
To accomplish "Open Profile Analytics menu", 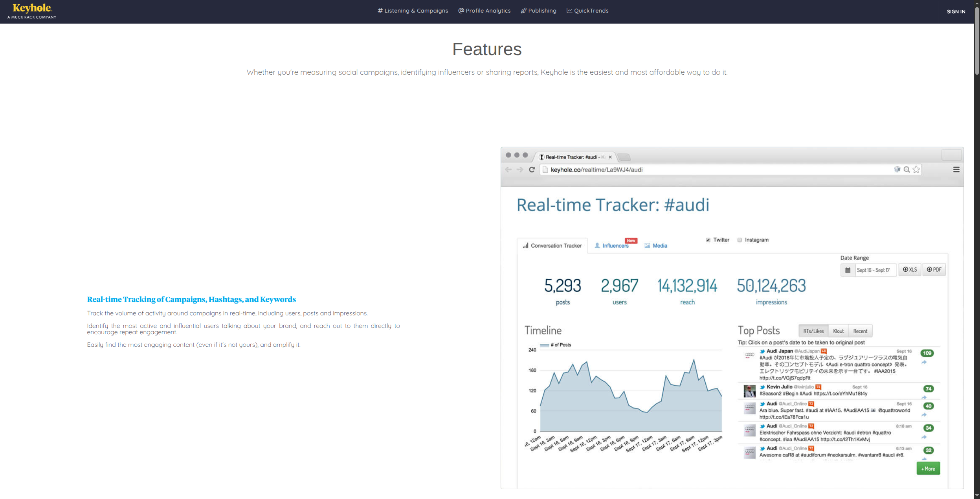I will point(484,11).
